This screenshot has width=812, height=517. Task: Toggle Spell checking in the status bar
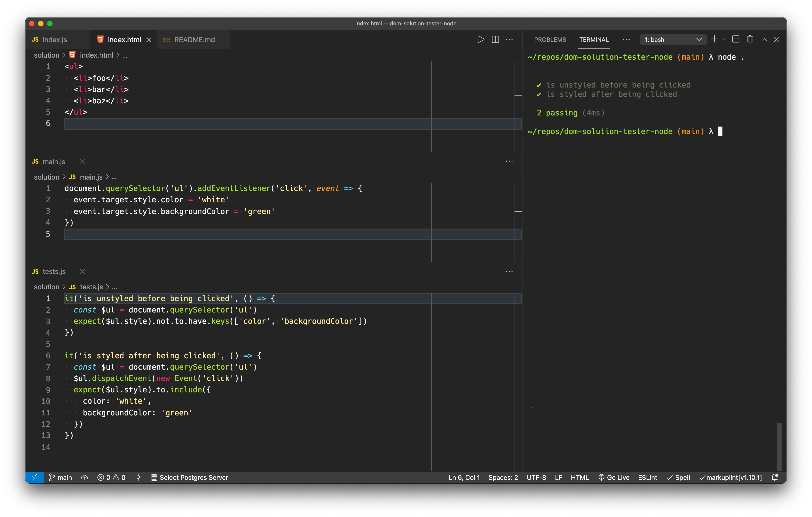pos(679,477)
